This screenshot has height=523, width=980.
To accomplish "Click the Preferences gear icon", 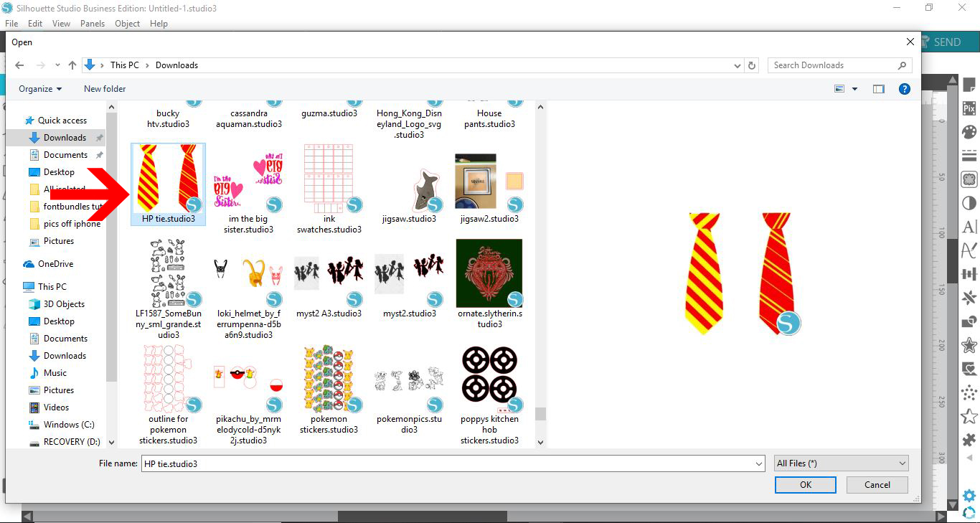I will click(x=969, y=496).
